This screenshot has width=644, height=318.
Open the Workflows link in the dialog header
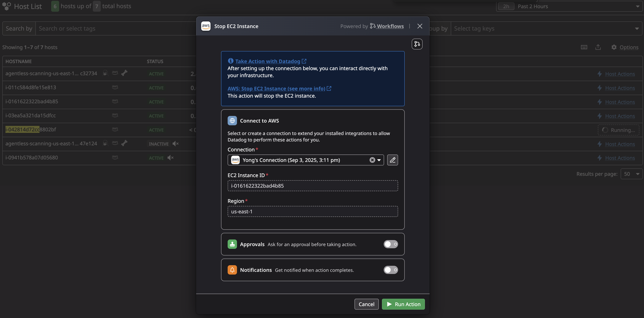390,26
